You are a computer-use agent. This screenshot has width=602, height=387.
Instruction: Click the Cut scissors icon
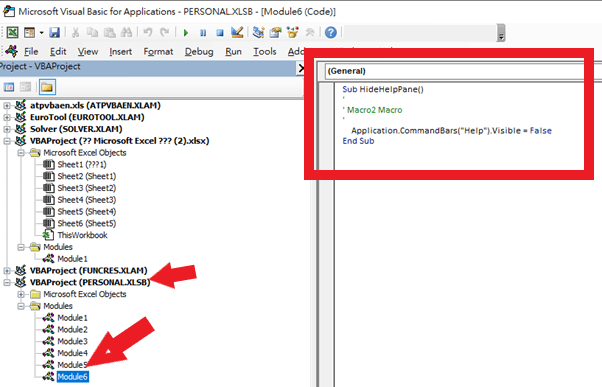[75, 32]
